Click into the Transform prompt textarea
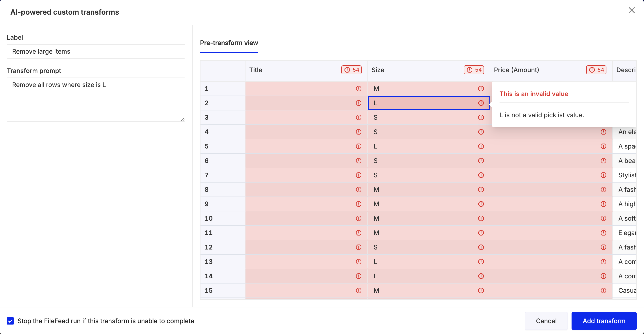 coord(96,100)
